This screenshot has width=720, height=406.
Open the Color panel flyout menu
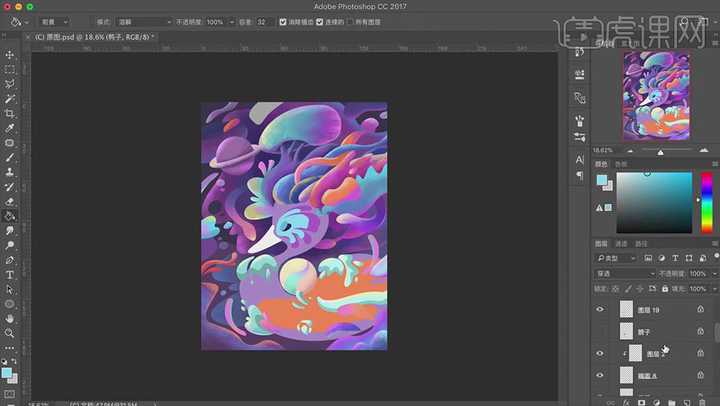coord(715,164)
